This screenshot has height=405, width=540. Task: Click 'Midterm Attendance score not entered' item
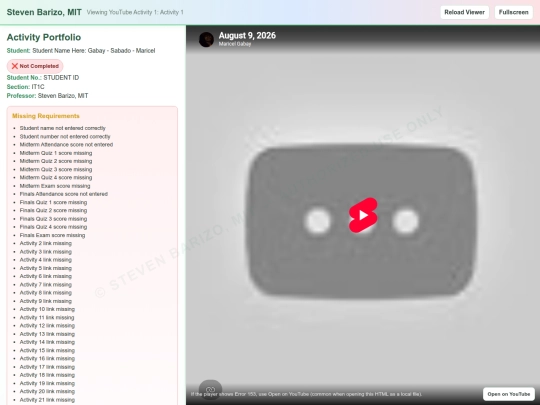66,145
